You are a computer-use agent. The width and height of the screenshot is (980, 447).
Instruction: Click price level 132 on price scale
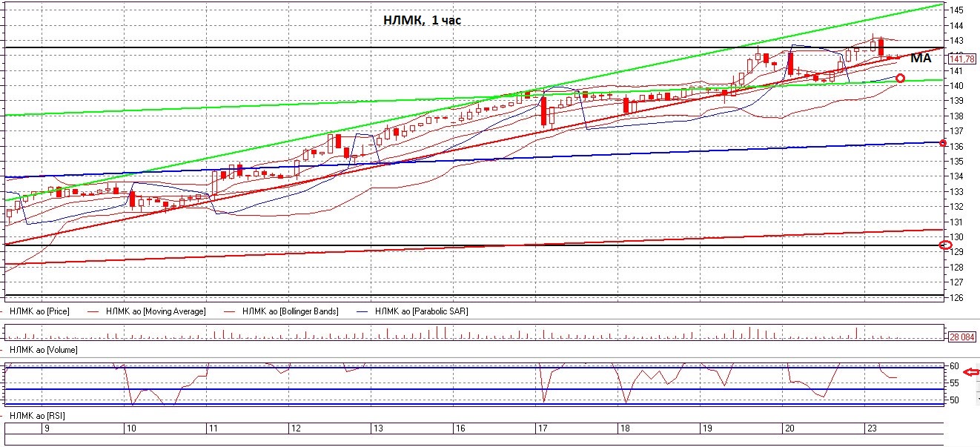956,207
